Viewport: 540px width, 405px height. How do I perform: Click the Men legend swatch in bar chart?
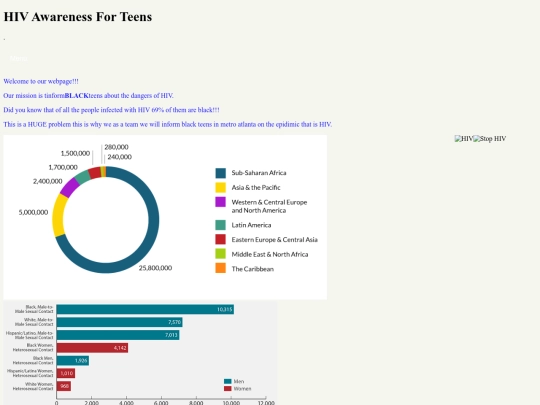pos(228,381)
